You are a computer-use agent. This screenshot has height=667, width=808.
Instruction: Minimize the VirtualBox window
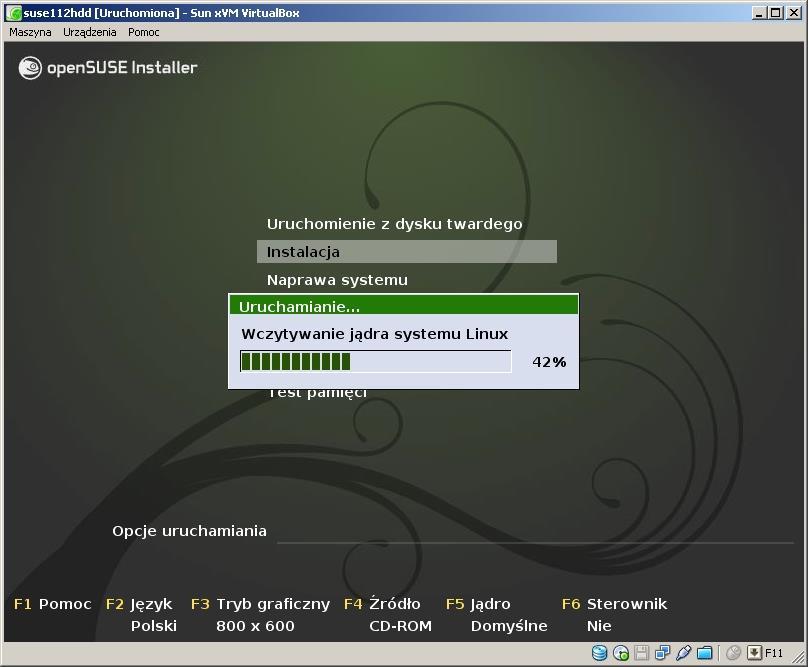tap(758, 13)
